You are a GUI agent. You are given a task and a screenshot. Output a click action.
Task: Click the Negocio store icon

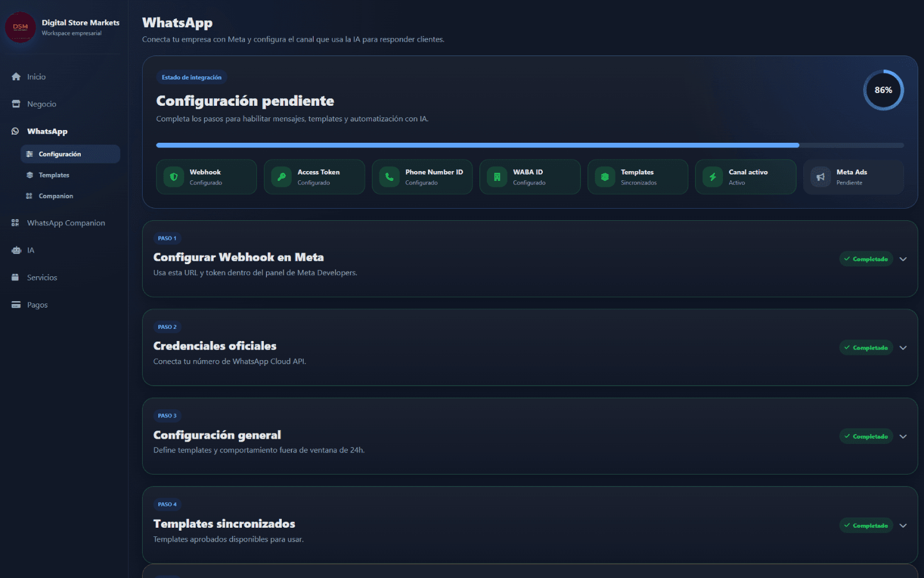[16, 104]
